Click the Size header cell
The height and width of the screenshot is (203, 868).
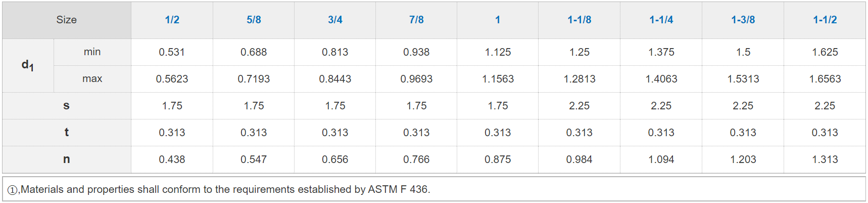point(66,20)
